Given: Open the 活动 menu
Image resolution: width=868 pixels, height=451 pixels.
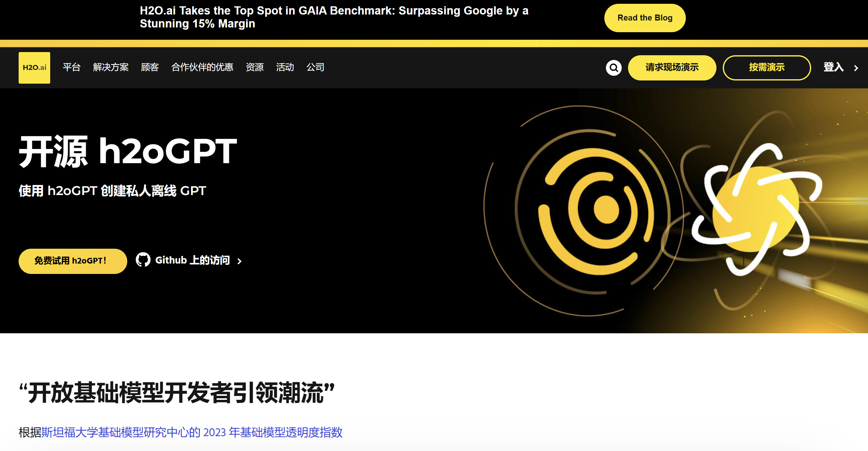Looking at the screenshot, I should tap(285, 67).
